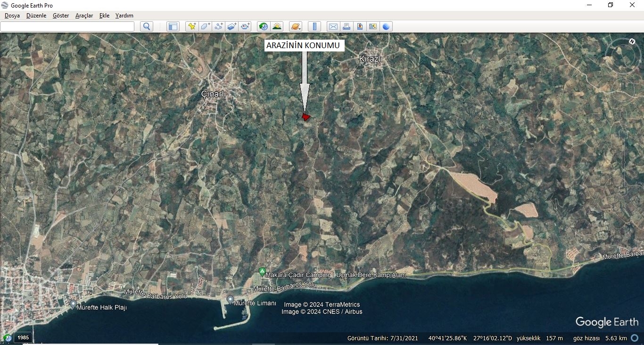Toggle historical imagery in the toolbar

point(264,26)
